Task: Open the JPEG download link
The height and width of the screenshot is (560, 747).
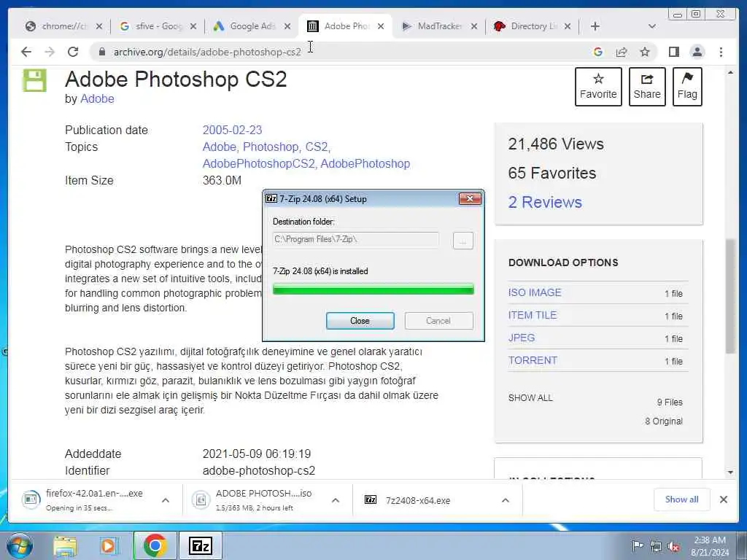Action: pos(521,338)
